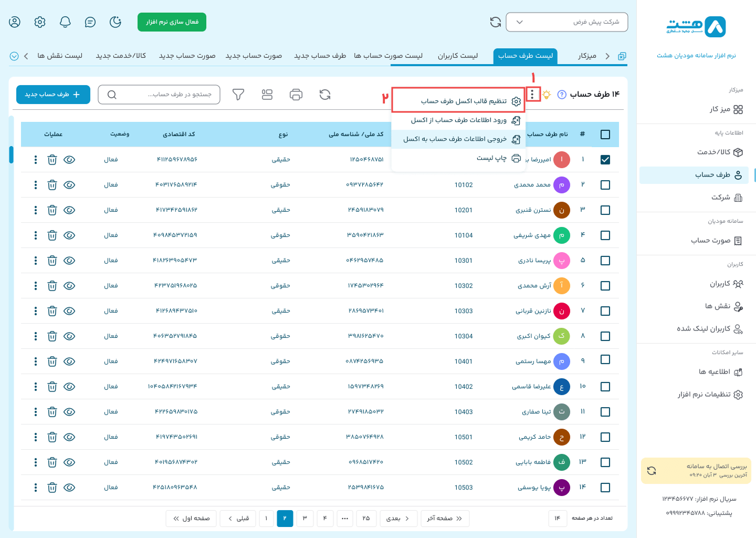
Task: Go to page ۳ in pagination
Action: point(304,519)
